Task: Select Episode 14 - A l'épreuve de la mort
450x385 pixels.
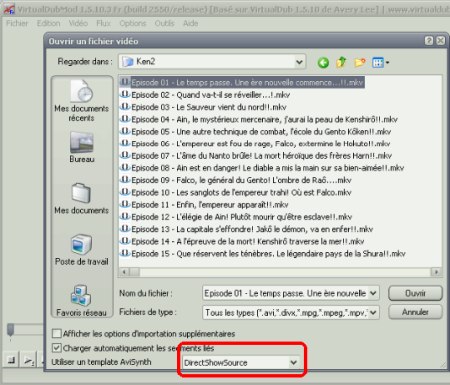Action: pyautogui.click(x=242, y=241)
